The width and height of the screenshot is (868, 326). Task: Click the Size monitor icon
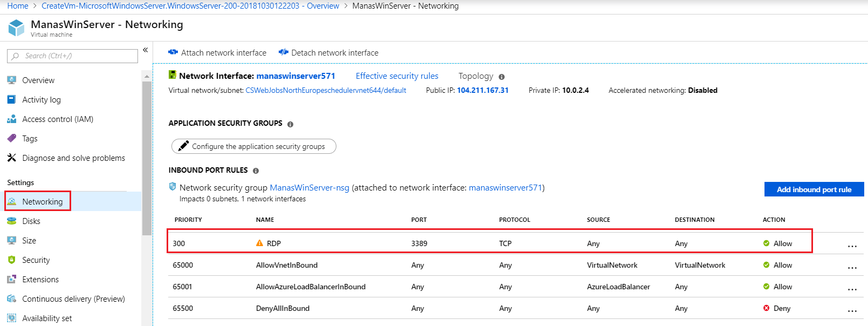[x=11, y=240]
